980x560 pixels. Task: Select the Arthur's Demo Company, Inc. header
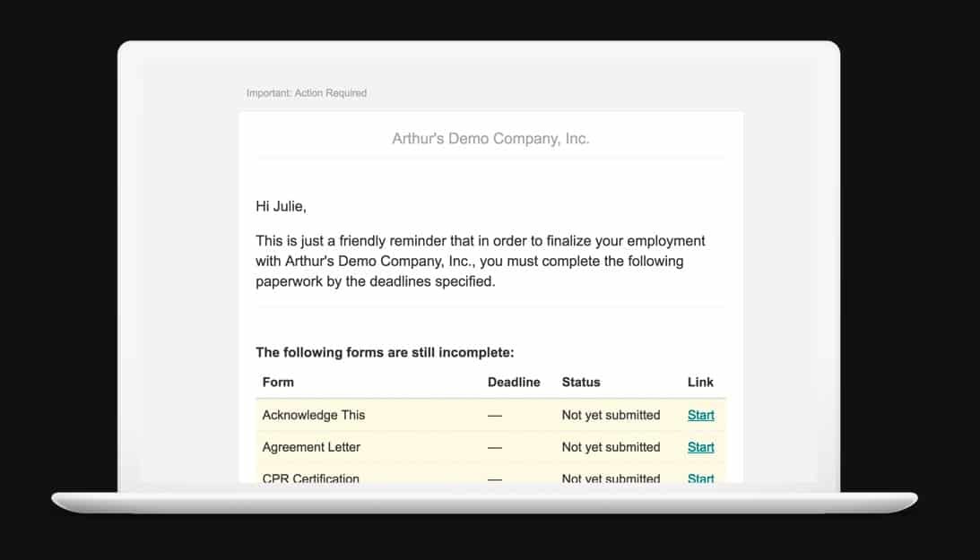tap(490, 138)
